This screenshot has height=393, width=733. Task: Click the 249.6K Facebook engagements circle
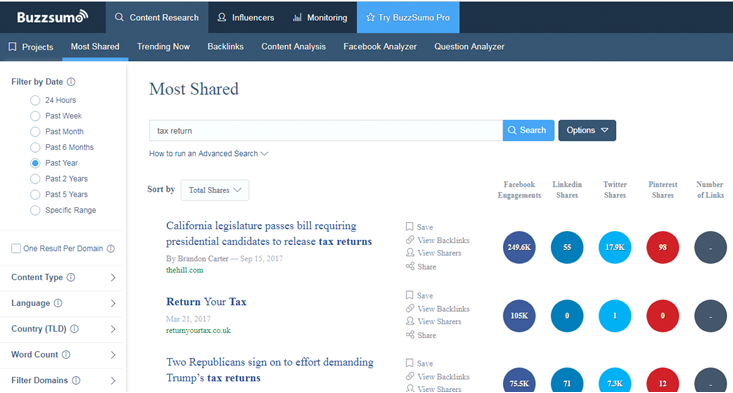pos(519,247)
